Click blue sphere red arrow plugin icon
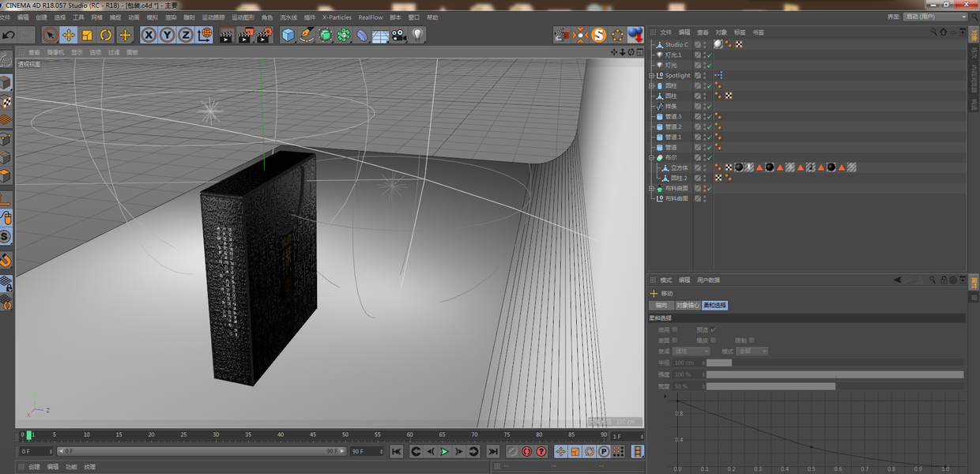The width and height of the screenshot is (980, 474). [x=636, y=35]
